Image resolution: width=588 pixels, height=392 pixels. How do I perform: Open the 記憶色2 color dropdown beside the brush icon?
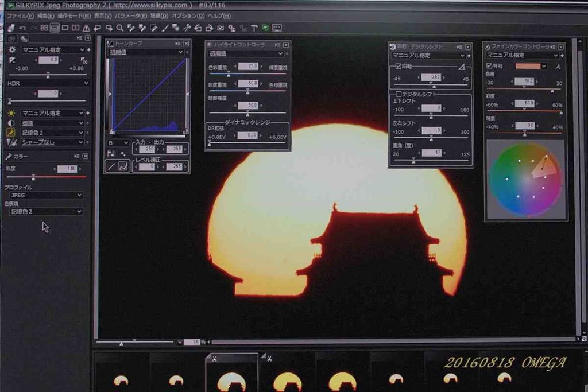tap(52, 133)
